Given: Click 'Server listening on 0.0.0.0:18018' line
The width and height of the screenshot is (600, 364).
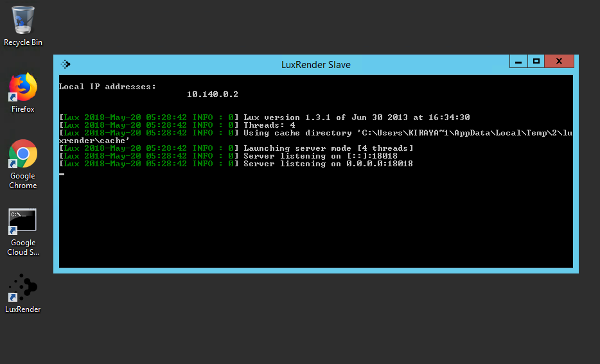Looking at the screenshot, I should [x=236, y=164].
